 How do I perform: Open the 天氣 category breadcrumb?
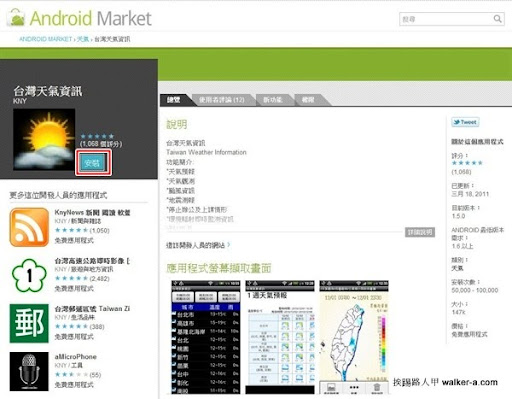click(83, 39)
